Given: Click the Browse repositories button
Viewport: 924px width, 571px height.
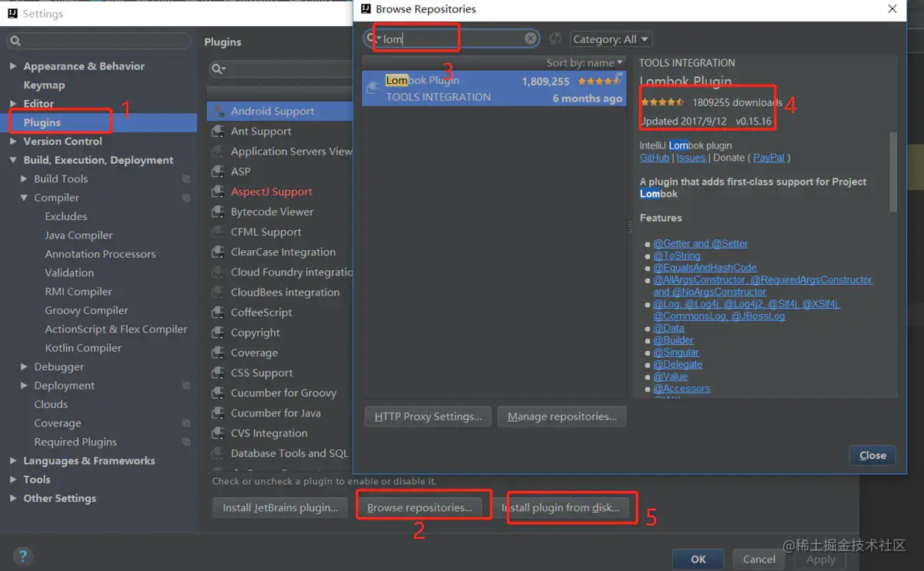Looking at the screenshot, I should (x=420, y=508).
